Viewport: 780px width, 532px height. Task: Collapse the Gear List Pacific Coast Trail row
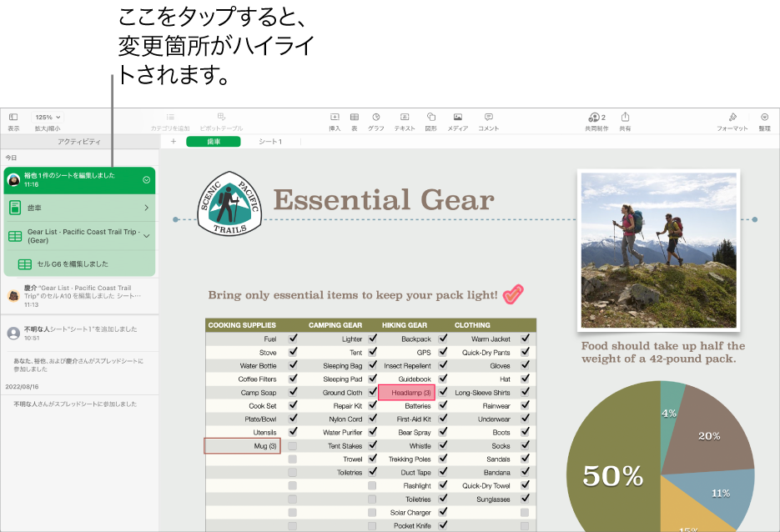pos(146,236)
